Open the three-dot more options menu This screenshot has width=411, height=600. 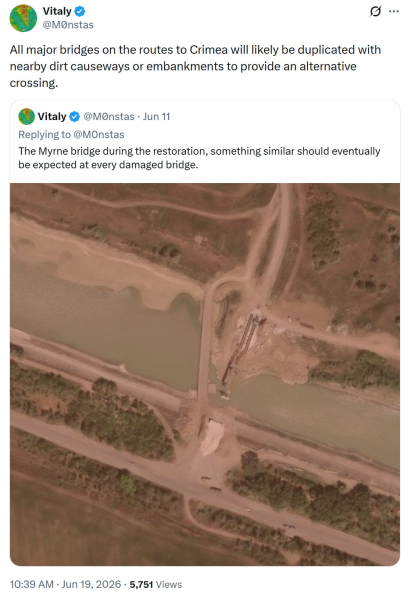[x=394, y=11]
